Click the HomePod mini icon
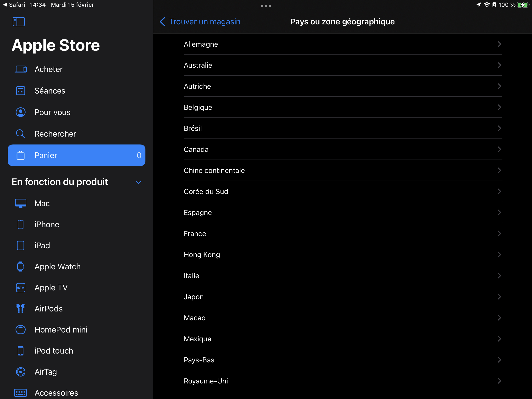Viewport: 532px width, 399px height. point(21,330)
